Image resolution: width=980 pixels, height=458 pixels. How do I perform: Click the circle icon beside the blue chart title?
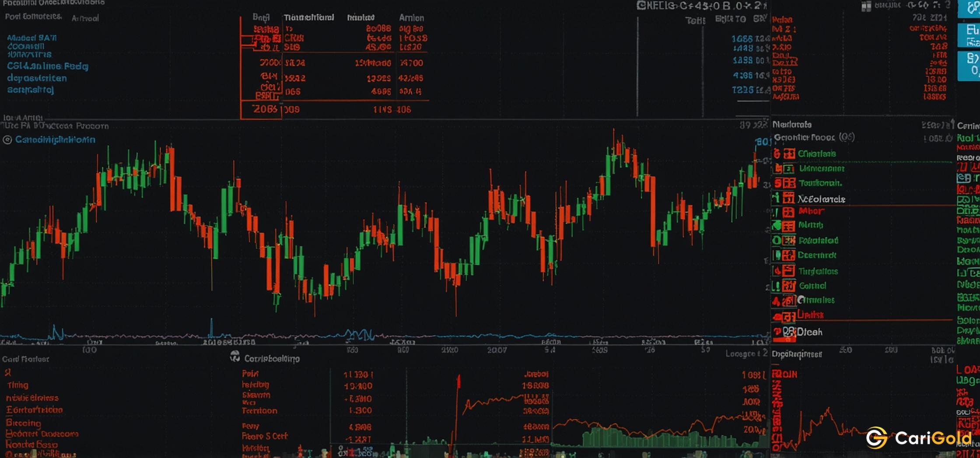(7, 140)
